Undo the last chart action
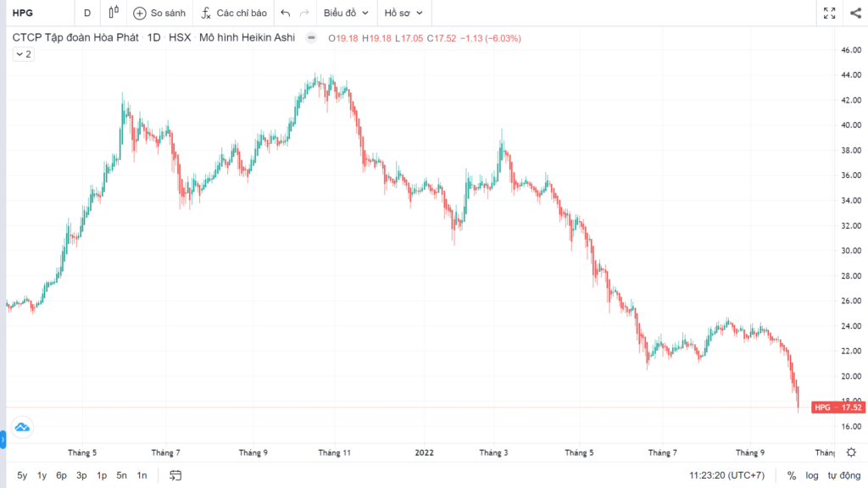The height and width of the screenshot is (488, 868). coord(285,13)
